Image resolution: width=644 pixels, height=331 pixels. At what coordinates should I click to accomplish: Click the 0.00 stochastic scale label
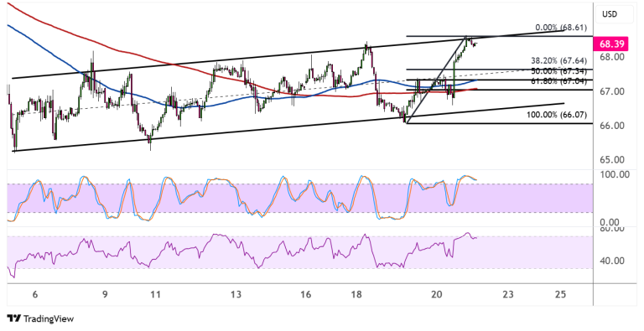pos(610,223)
